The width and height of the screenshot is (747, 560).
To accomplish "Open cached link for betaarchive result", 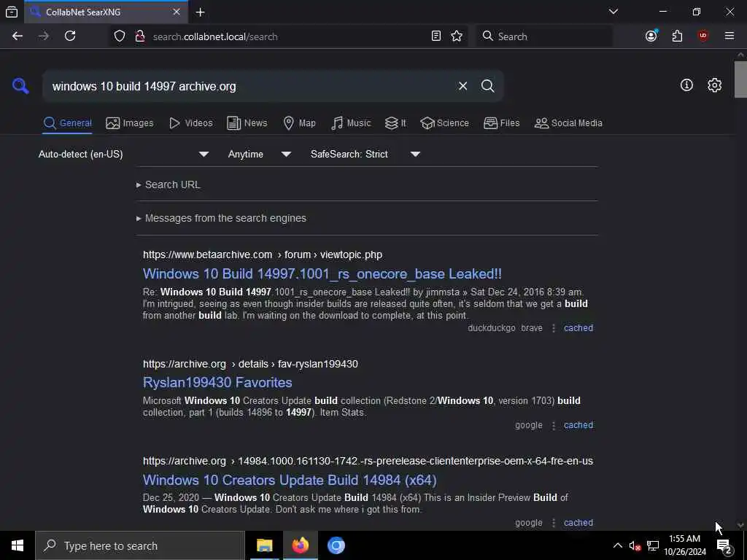I will (x=578, y=327).
